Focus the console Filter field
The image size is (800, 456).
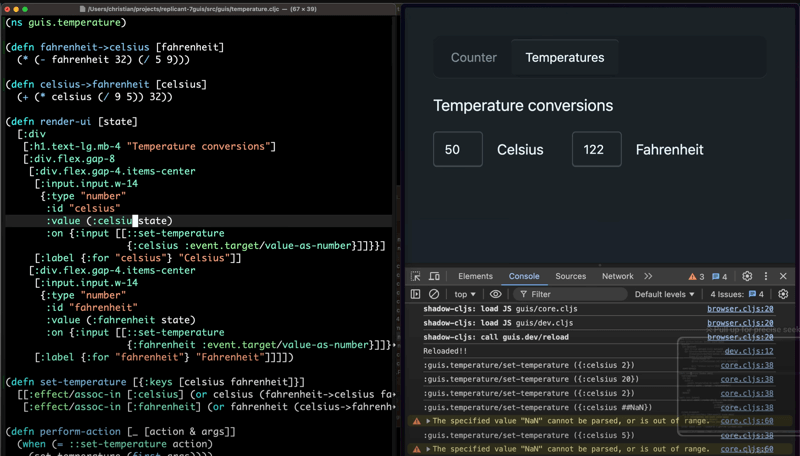570,294
